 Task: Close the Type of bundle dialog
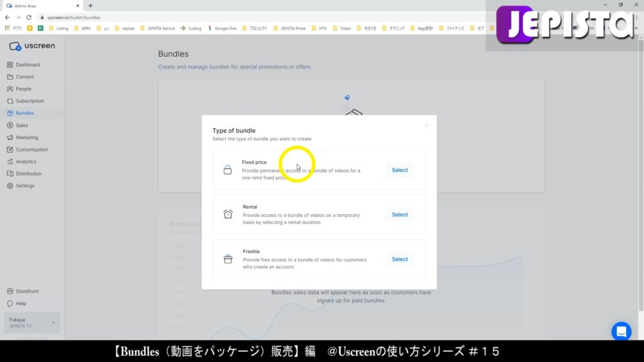point(426,126)
